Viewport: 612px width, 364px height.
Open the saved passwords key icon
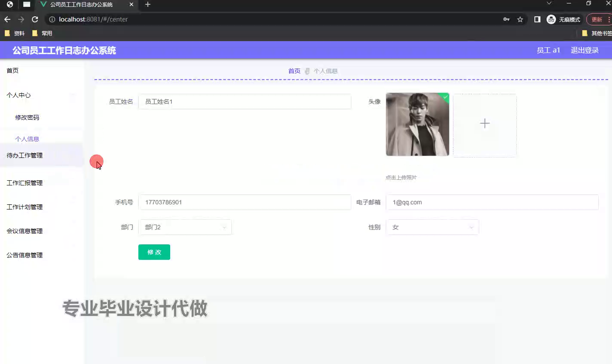[506, 19]
